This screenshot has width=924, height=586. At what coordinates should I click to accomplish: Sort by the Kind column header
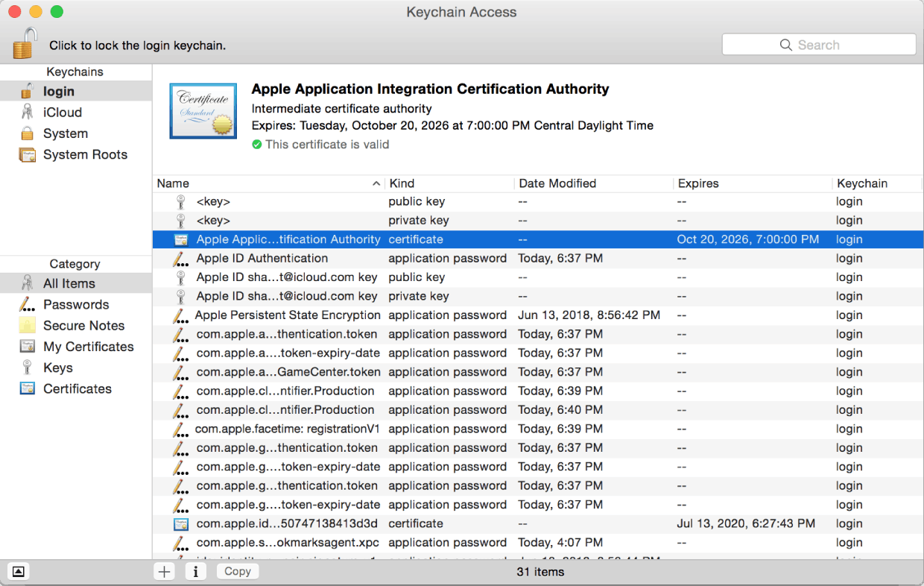pos(449,183)
